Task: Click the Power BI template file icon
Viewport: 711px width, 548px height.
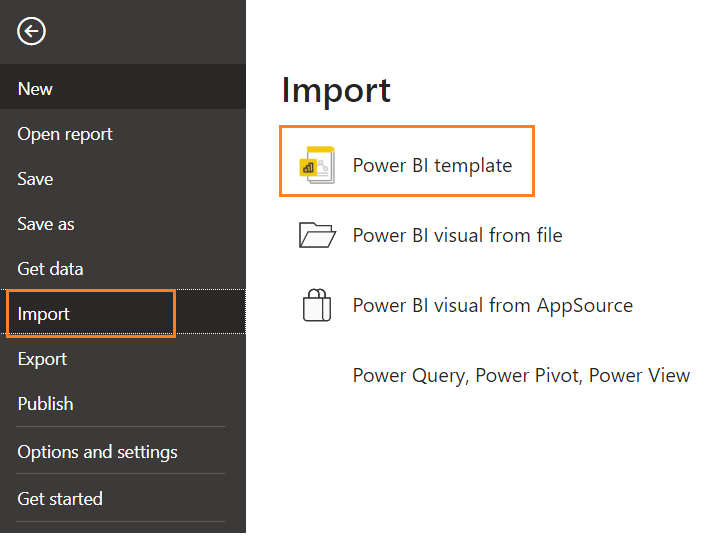Action: (x=317, y=165)
